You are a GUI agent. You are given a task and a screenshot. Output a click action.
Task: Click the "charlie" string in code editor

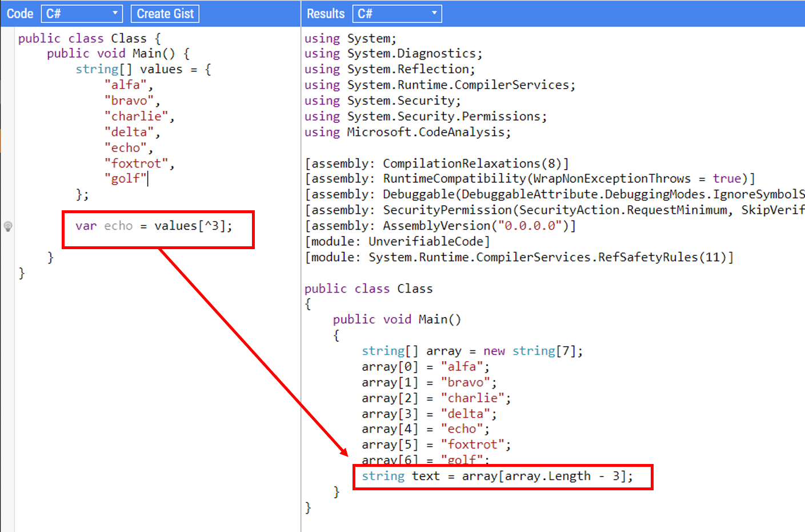(x=137, y=116)
